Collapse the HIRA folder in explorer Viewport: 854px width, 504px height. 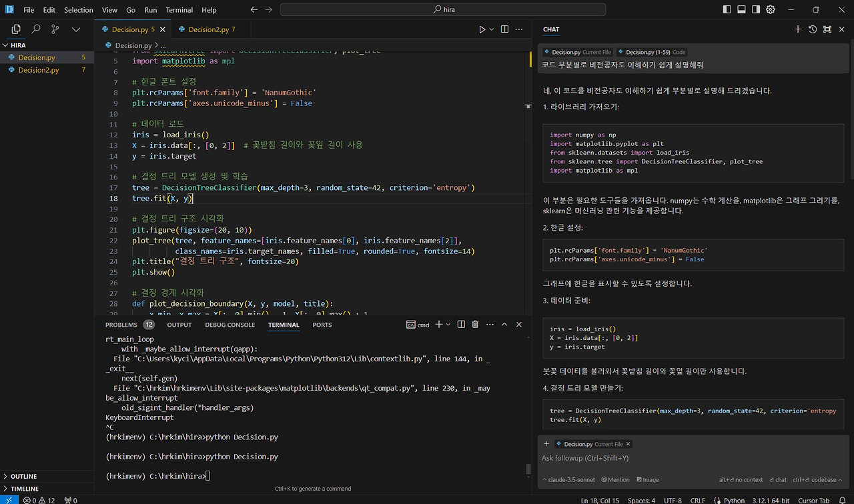[18, 45]
